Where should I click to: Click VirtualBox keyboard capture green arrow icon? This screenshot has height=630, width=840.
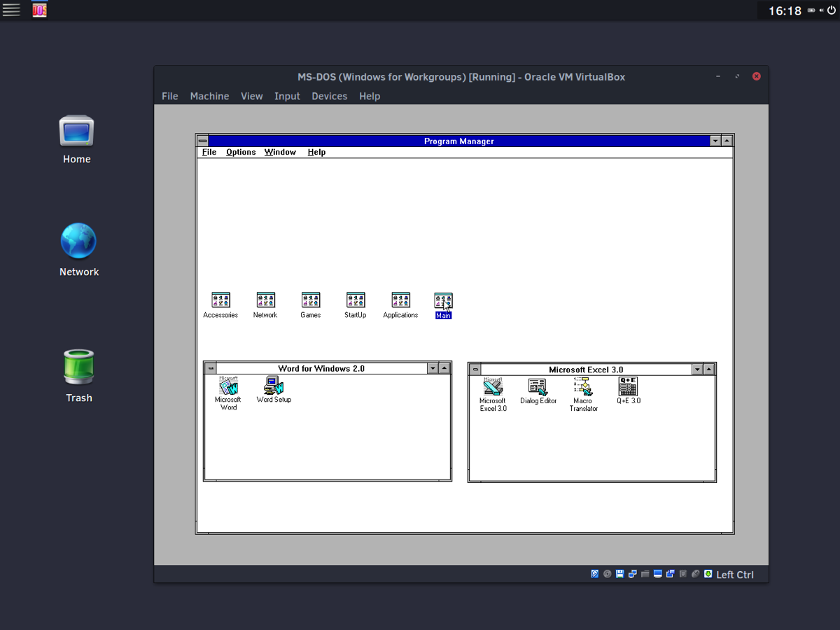coord(708,574)
